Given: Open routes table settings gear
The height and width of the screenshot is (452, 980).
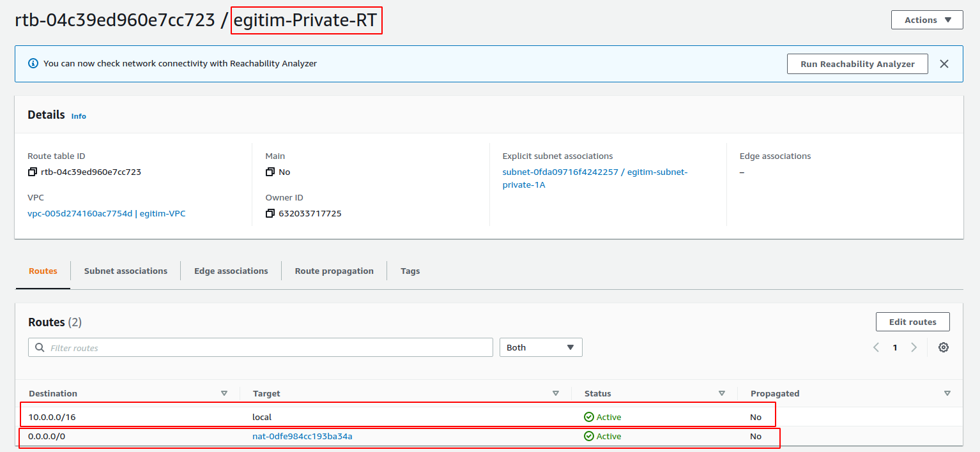Looking at the screenshot, I should (944, 347).
